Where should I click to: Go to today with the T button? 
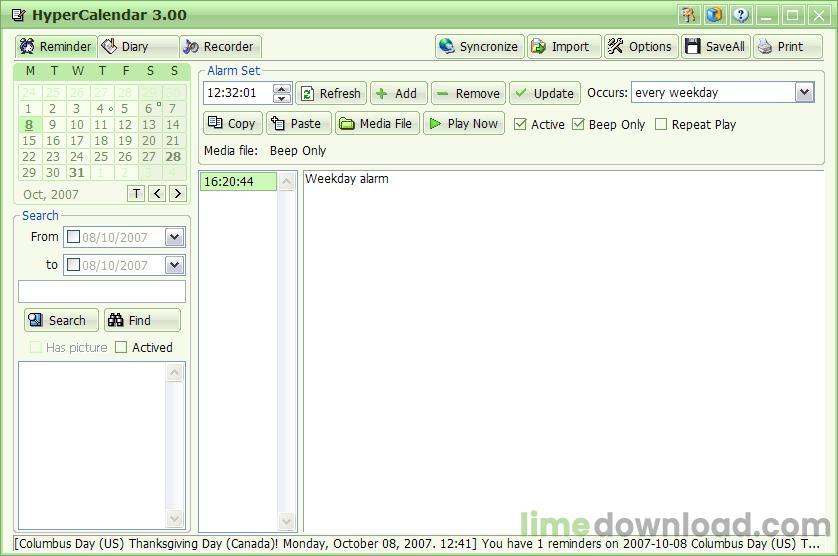(x=136, y=194)
